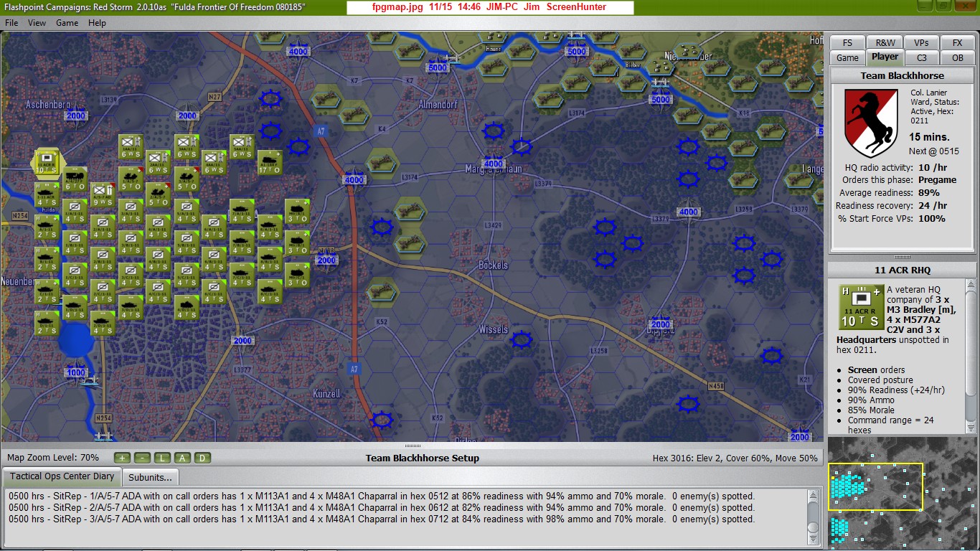980x551 pixels.
Task: Select the Mtr/B/1 mortar unit counter
Action: (x=298, y=243)
